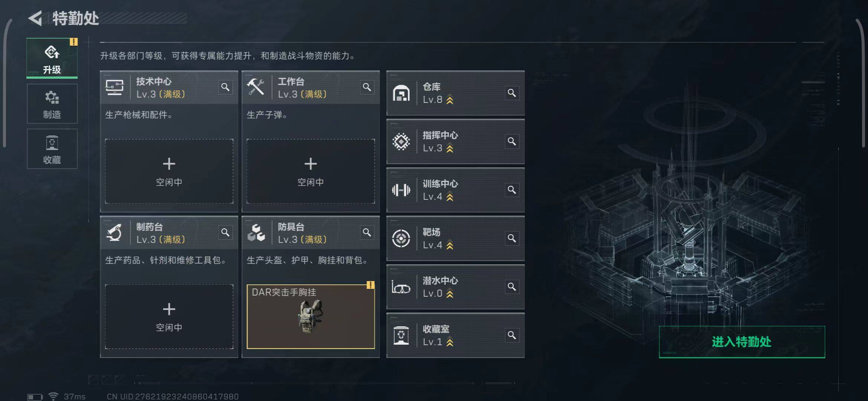The image size is (868, 401).
Task: Click the upgrade chevrons next to 收藏室 Lv.1
Action: (x=450, y=342)
